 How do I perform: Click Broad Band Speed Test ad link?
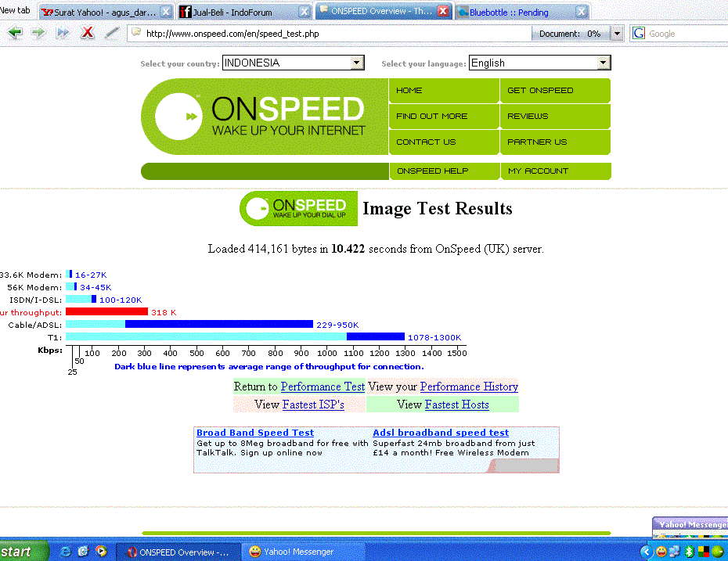pos(255,433)
